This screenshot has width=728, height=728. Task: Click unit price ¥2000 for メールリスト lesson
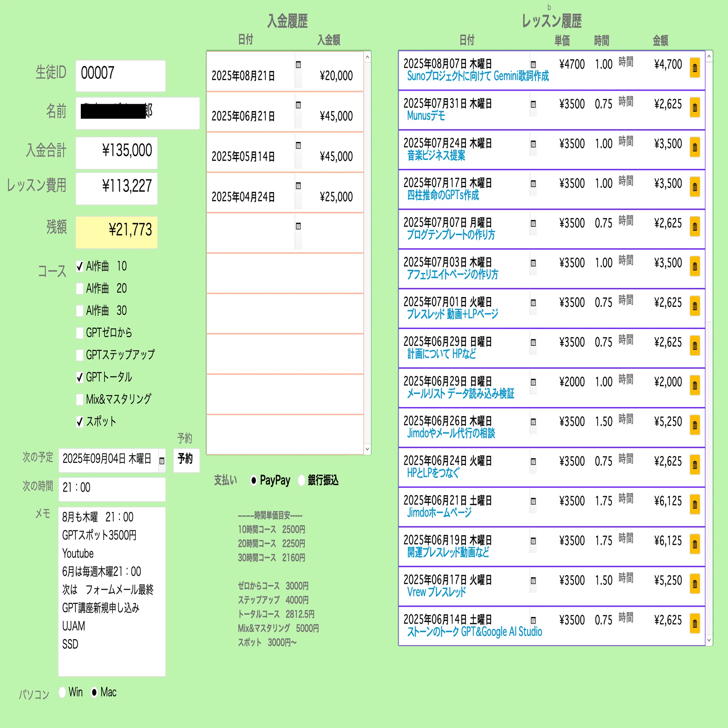pos(572,382)
